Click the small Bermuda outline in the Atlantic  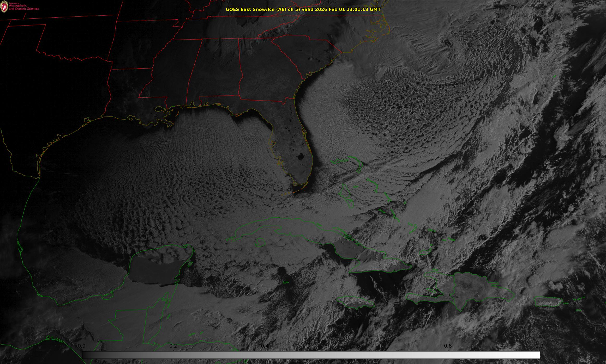tap(554, 76)
